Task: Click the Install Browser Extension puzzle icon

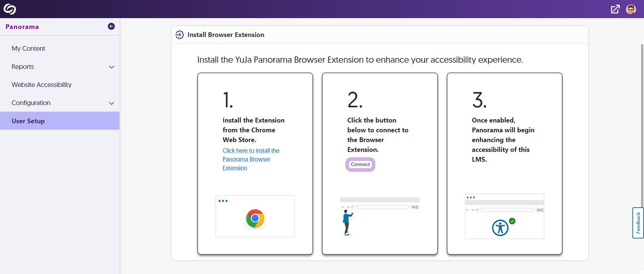Action: [x=180, y=35]
